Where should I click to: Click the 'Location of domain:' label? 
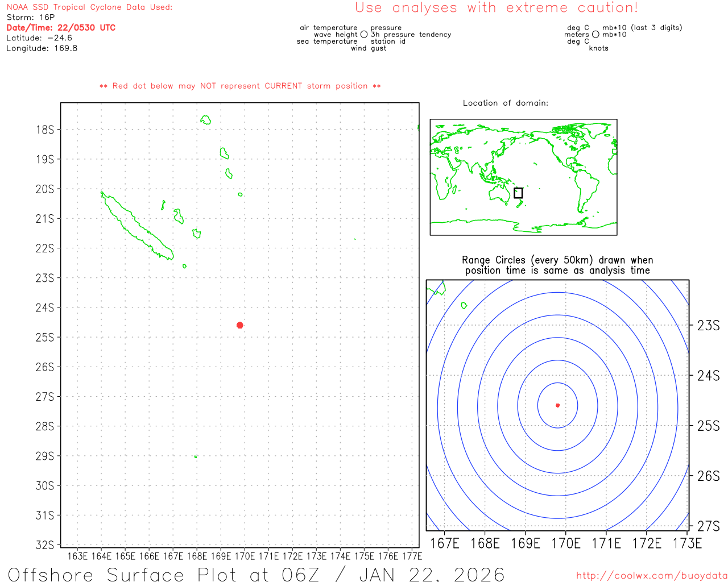pos(505,103)
